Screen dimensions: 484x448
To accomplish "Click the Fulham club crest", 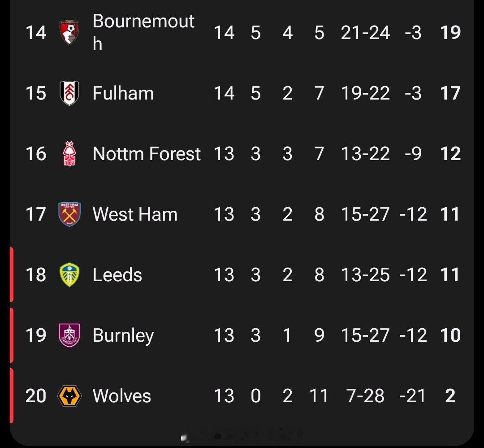I will 69,93.
